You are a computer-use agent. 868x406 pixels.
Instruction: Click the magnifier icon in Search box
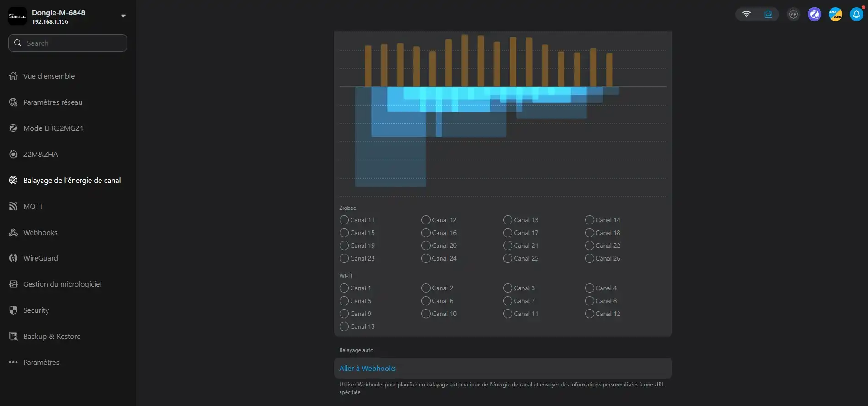pos(18,43)
